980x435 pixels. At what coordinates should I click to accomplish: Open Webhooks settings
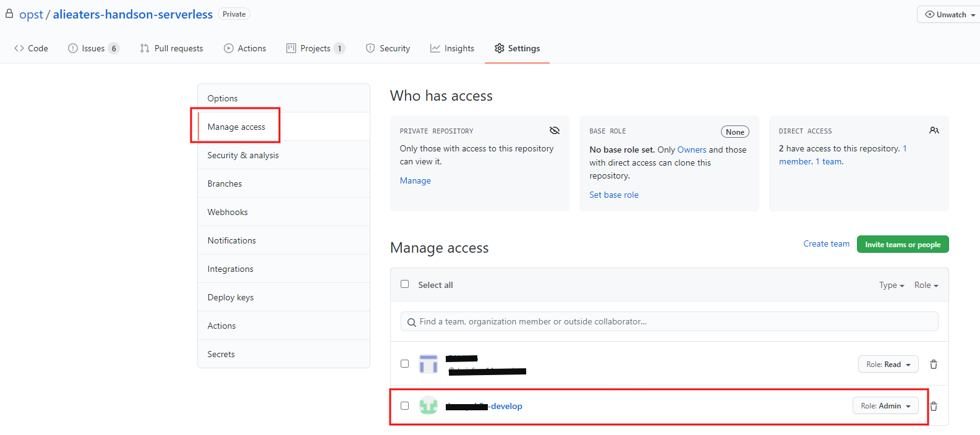(284, 212)
